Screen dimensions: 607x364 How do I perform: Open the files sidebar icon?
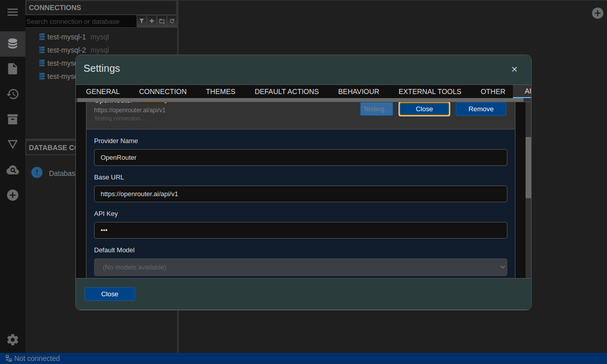point(13,69)
